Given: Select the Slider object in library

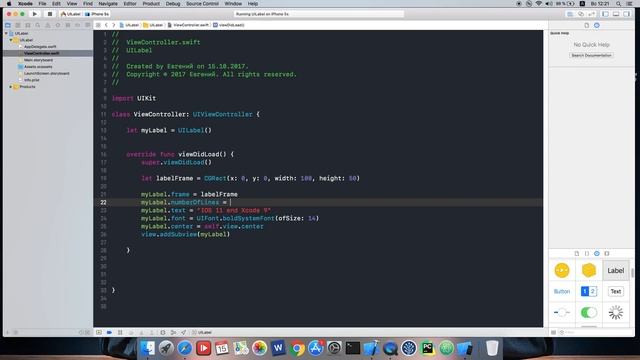Looking at the screenshot, I should click(562, 313).
